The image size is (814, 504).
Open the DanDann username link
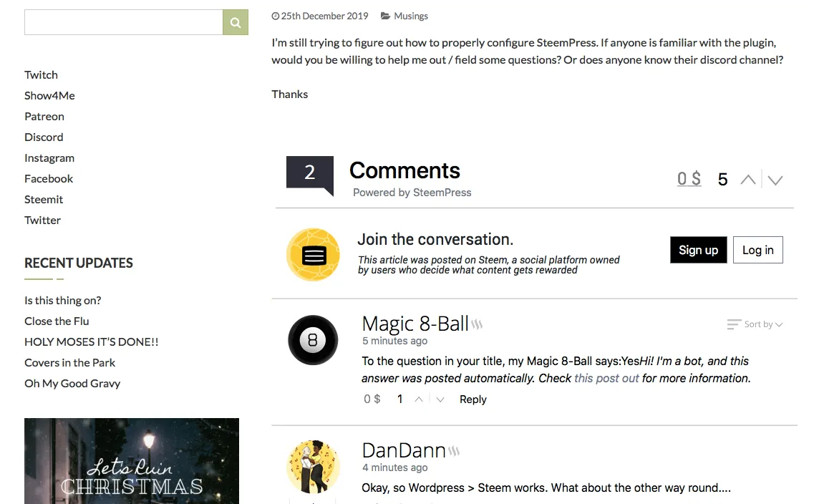pyautogui.click(x=404, y=450)
